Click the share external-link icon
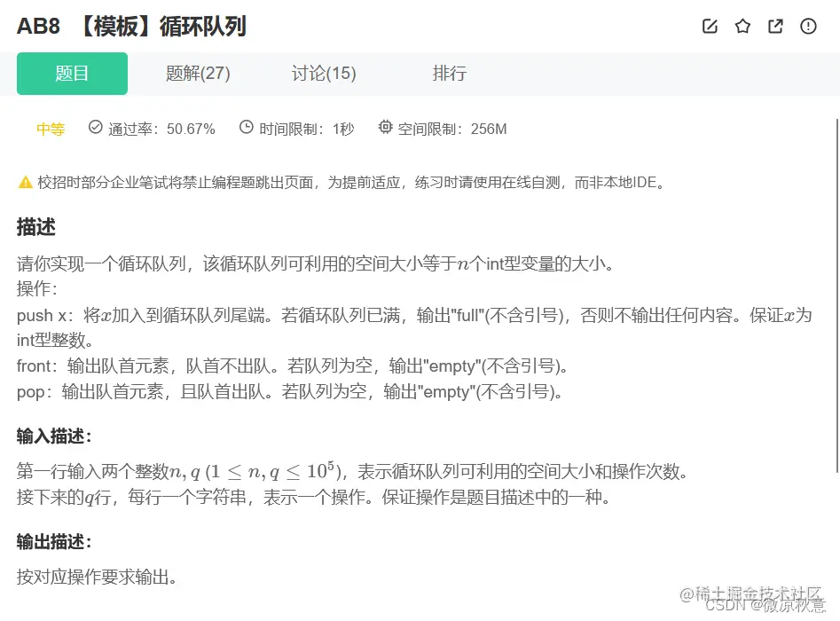Screen dimensions: 840x621 coord(774,27)
